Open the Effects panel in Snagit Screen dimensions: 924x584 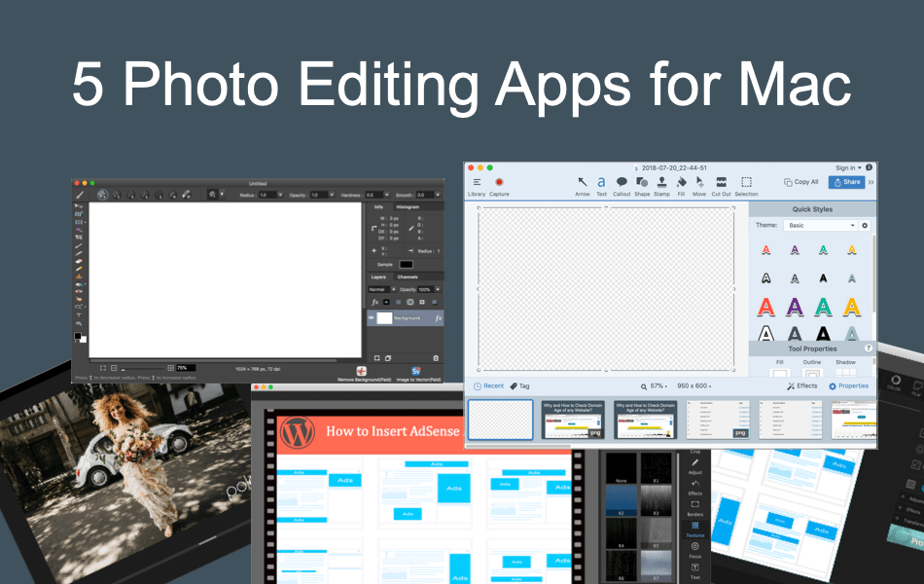pos(802,385)
